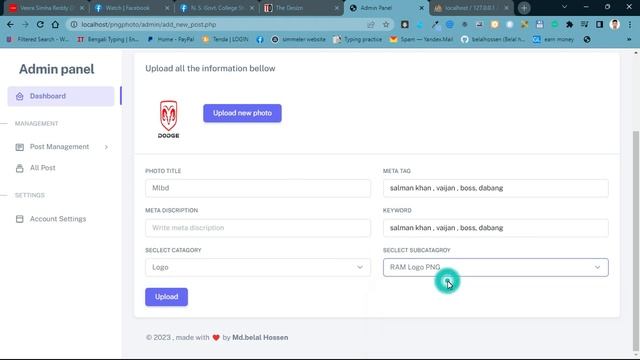Open the GitHub belalhossen bookmark
The width and height of the screenshot is (640, 360).
tap(493, 40)
